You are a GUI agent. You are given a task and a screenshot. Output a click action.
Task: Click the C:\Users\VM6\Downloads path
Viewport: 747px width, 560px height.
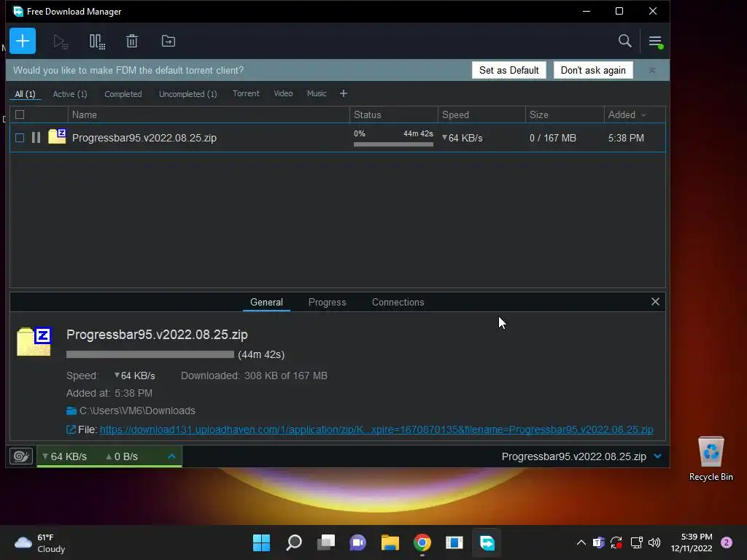[137, 411]
